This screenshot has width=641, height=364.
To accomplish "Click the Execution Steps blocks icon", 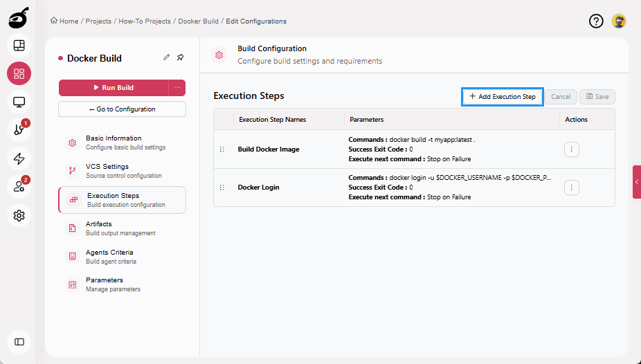I will [x=73, y=200].
